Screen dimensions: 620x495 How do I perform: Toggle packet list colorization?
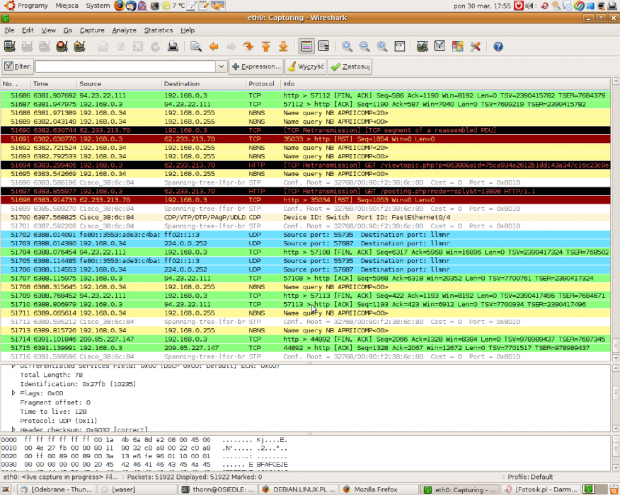(x=306, y=47)
